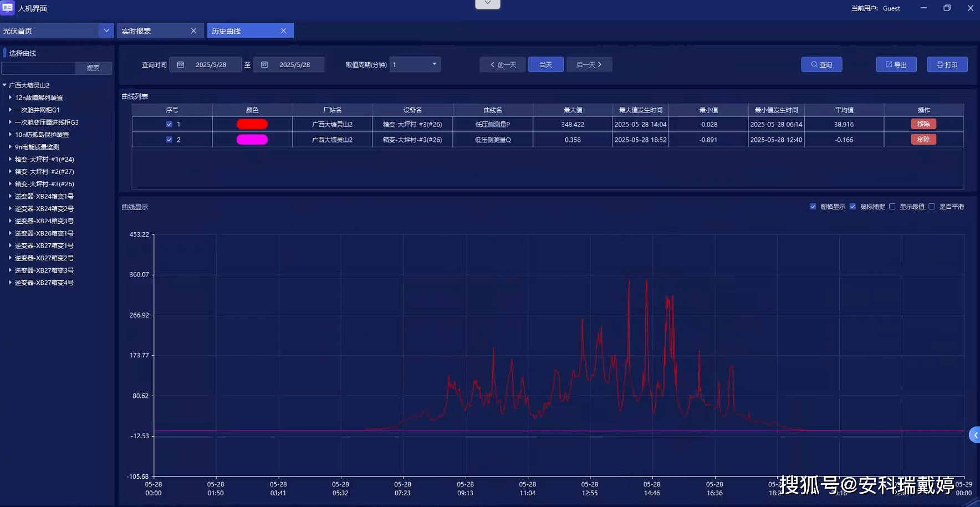This screenshot has height=507, width=980.
Task: Select 逆变器-XB27箱变4号 tree item
Action: coord(44,283)
